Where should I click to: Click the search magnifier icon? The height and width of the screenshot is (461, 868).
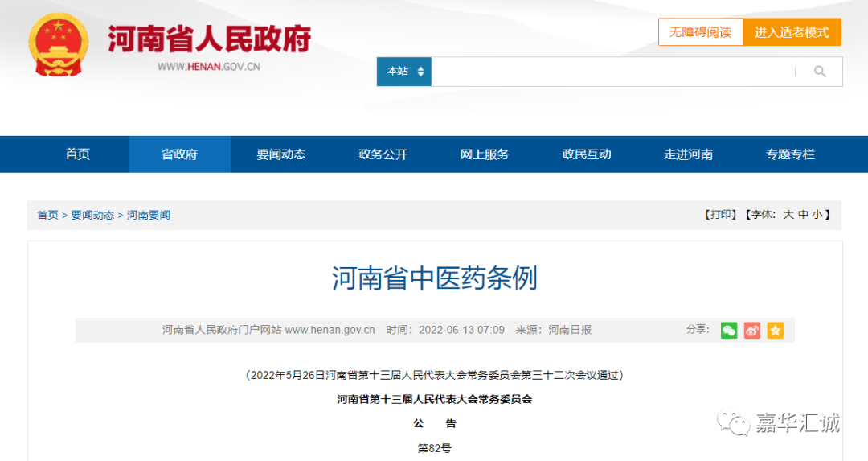pyautogui.click(x=820, y=72)
